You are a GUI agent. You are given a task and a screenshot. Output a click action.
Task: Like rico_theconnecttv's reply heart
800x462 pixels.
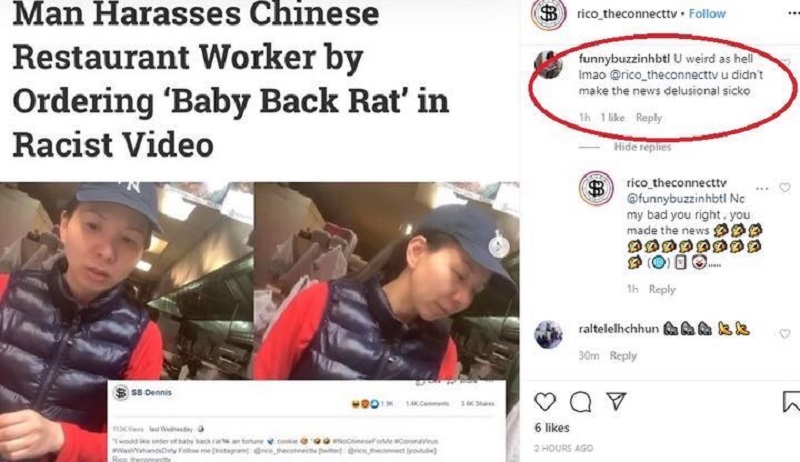(785, 188)
